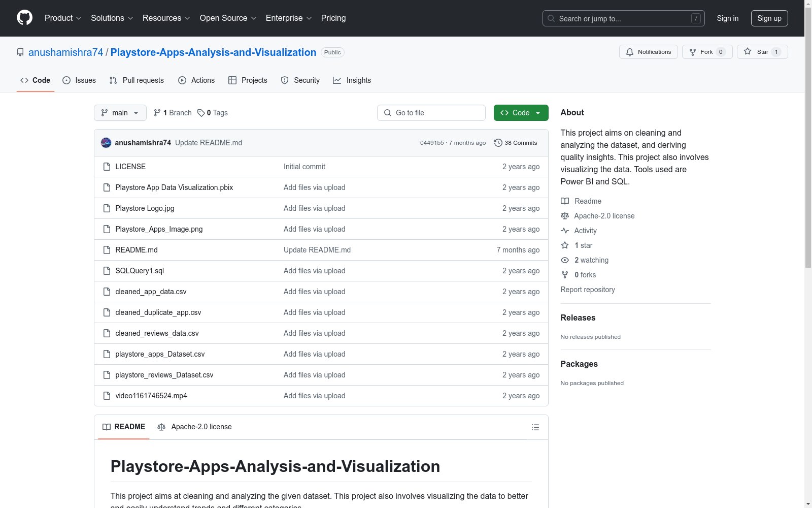Click the fork icon beside 0 forks

coord(565,275)
